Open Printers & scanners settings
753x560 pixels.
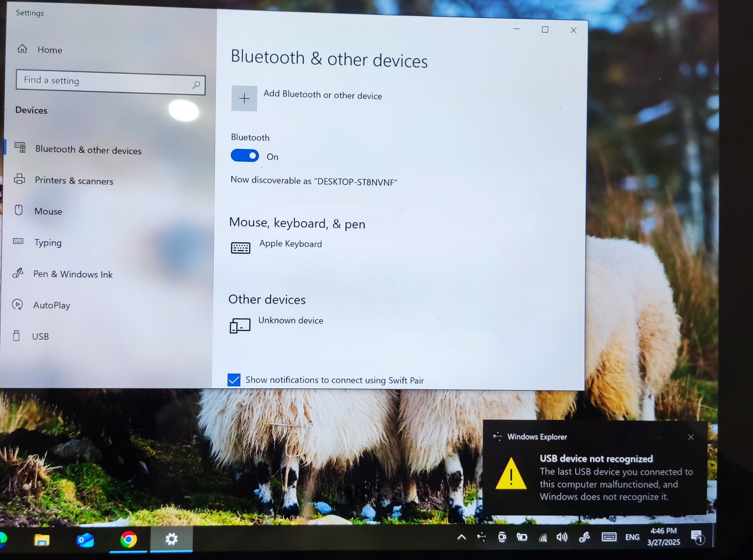(x=74, y=181)
